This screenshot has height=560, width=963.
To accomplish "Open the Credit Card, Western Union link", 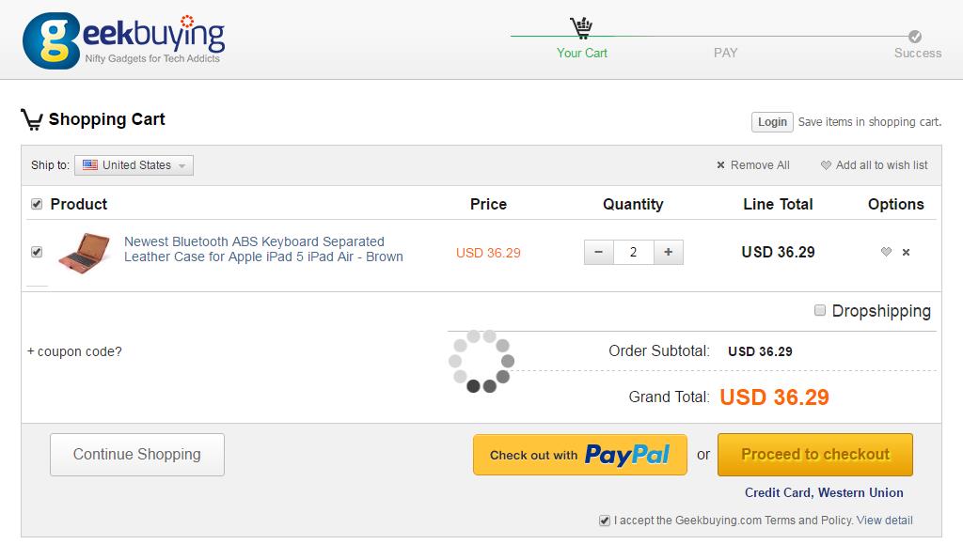I will 823,492.
